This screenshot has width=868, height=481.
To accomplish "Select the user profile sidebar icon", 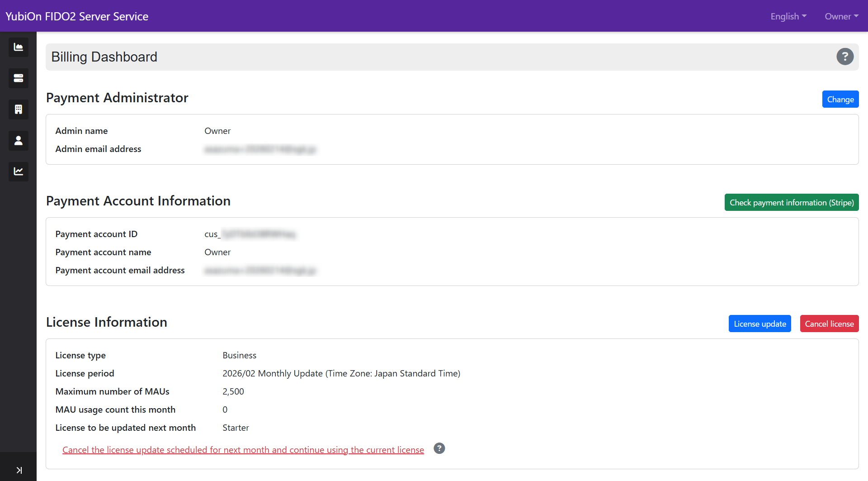I will pyautogui.click(x=18, y=141).
